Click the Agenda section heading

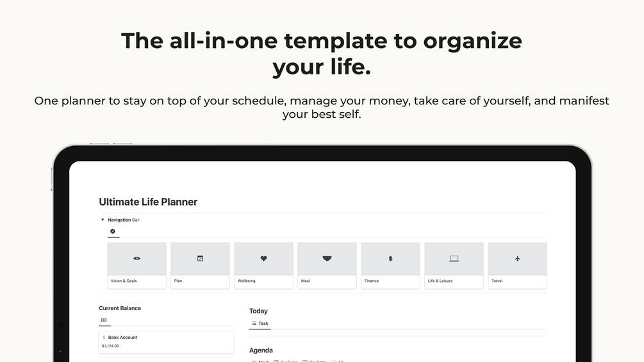click(261, 350)
